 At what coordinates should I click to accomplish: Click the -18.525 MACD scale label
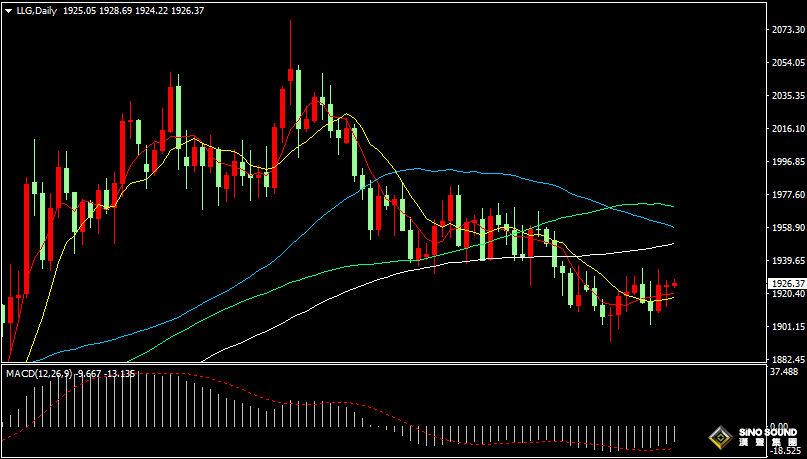coord(786,453)
